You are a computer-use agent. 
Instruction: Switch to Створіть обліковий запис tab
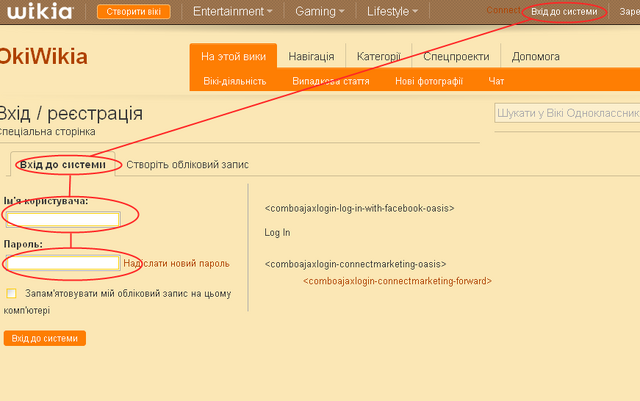coord(187,165)
